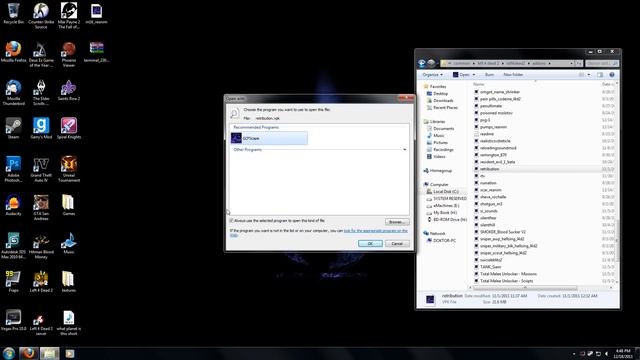Expand the Other Programs section

click(404, 149)
